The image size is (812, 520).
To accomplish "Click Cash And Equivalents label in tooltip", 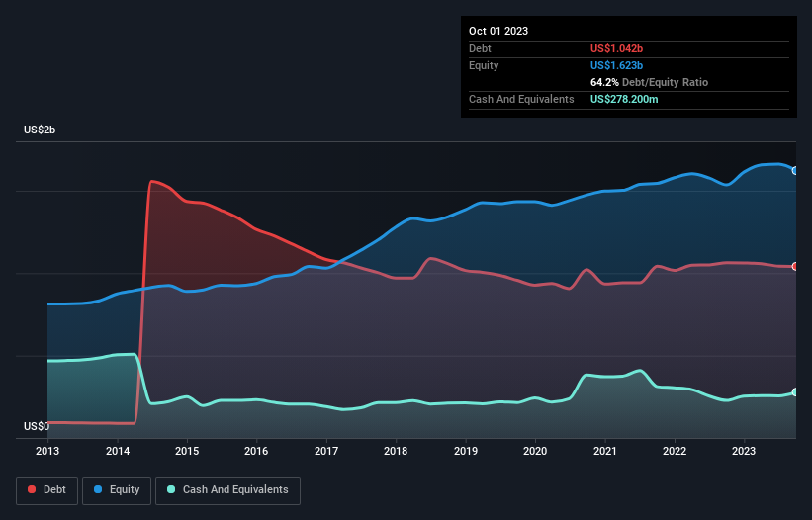I will coord(521,99).
